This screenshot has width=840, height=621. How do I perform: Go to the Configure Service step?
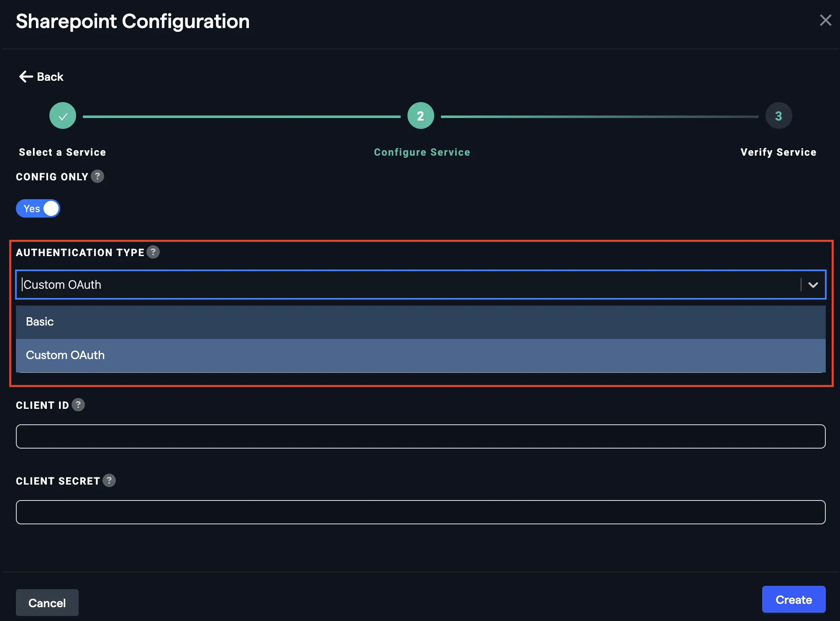click(422, 152)
